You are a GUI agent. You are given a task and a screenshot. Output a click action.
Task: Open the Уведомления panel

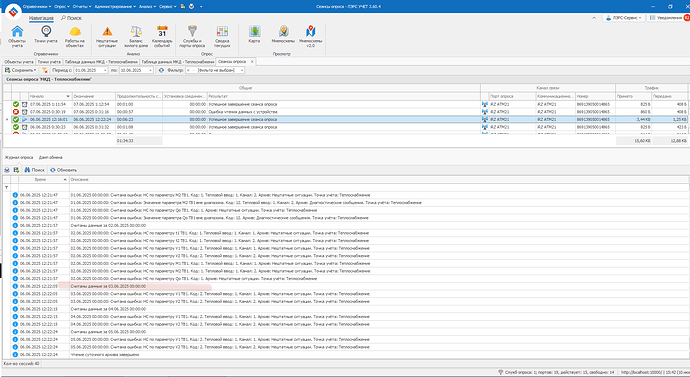[x=666, y=18]
